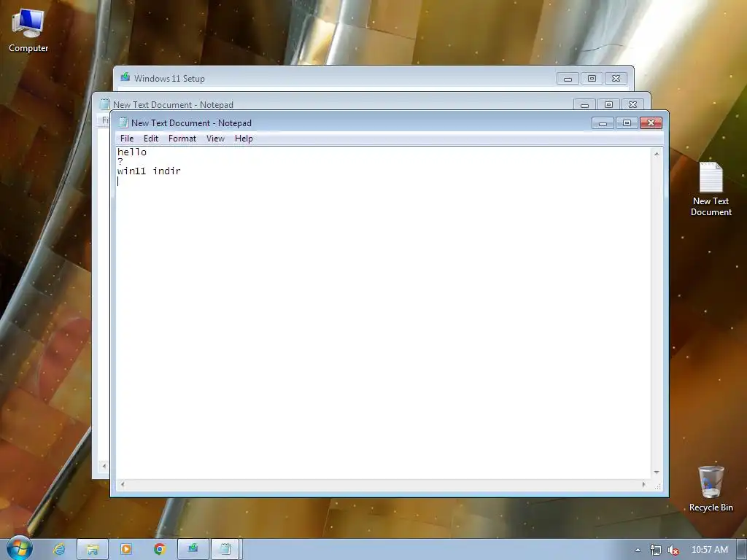
Task: Click the word "hello" in Notepad
Action: 132,152
